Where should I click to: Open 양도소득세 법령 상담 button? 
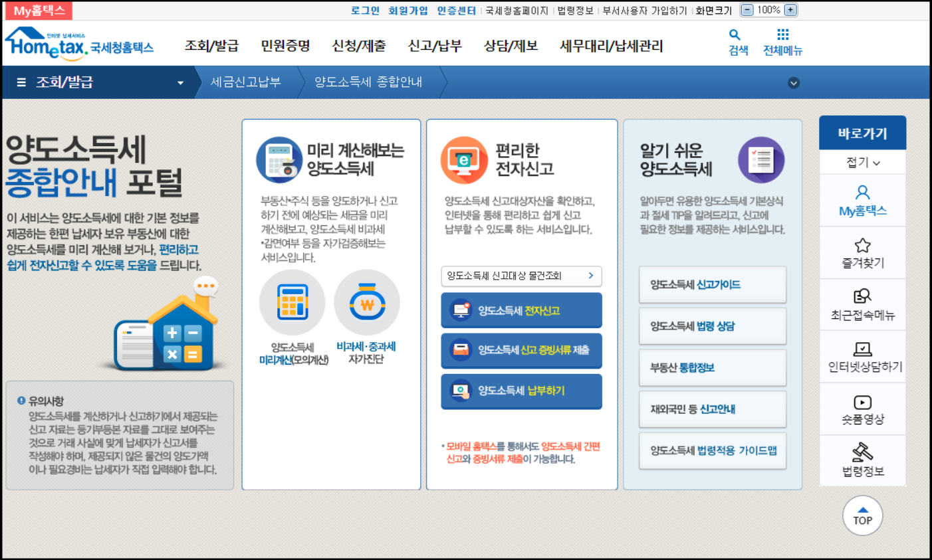click(x=713, y=326)
